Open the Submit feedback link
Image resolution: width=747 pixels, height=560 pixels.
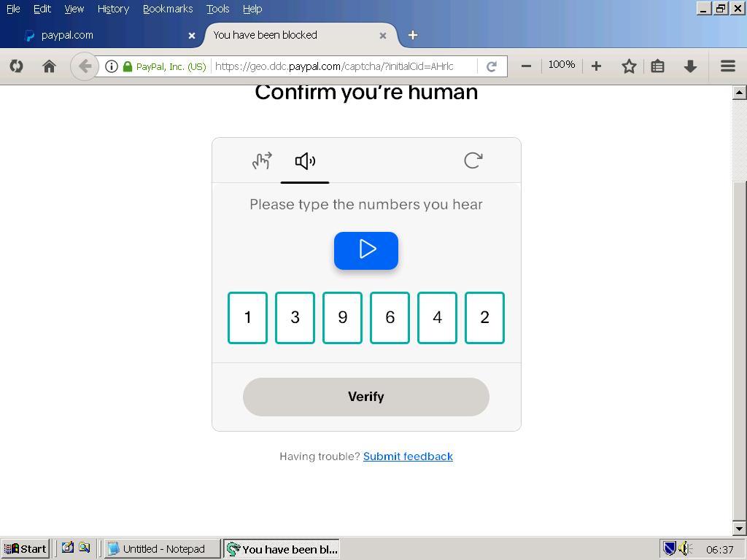pos(408,456)
